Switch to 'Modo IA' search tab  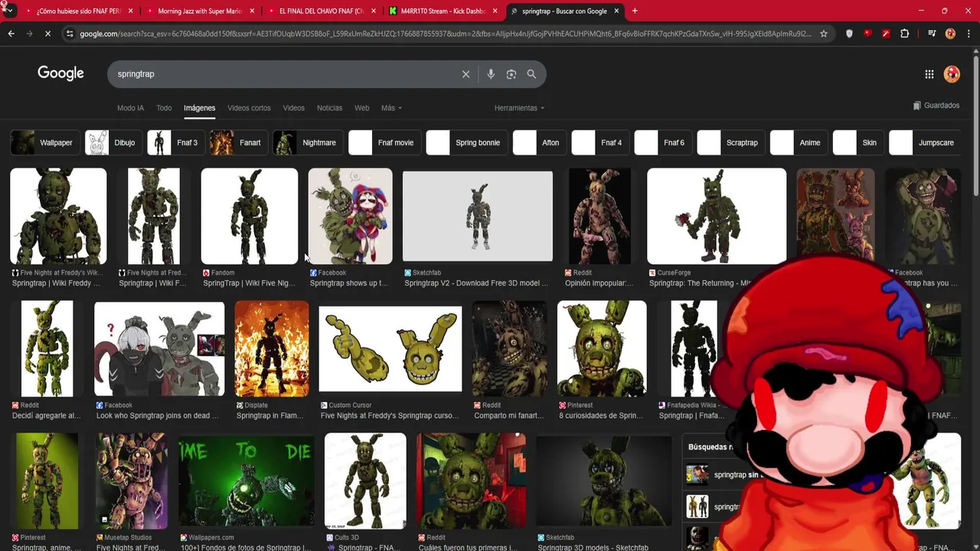click(x=130, y=108)
